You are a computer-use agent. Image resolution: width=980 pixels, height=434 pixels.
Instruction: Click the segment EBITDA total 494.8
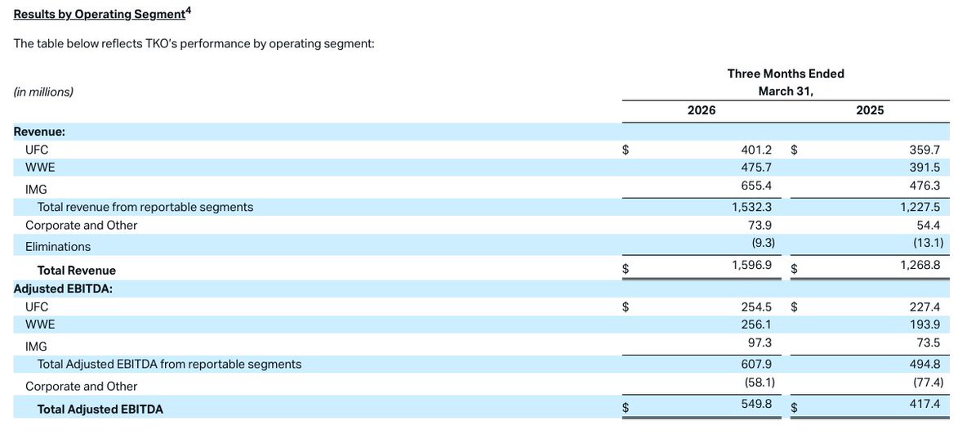coord(924,364)
